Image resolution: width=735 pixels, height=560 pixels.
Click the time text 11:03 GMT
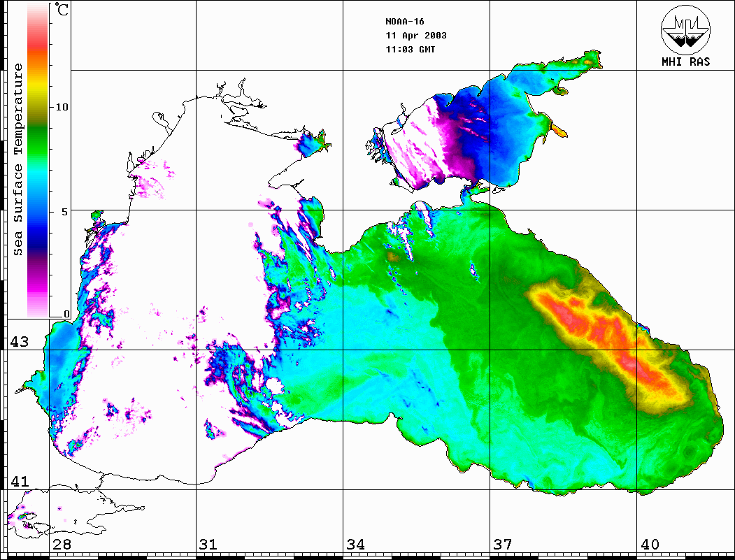(410, 50)
